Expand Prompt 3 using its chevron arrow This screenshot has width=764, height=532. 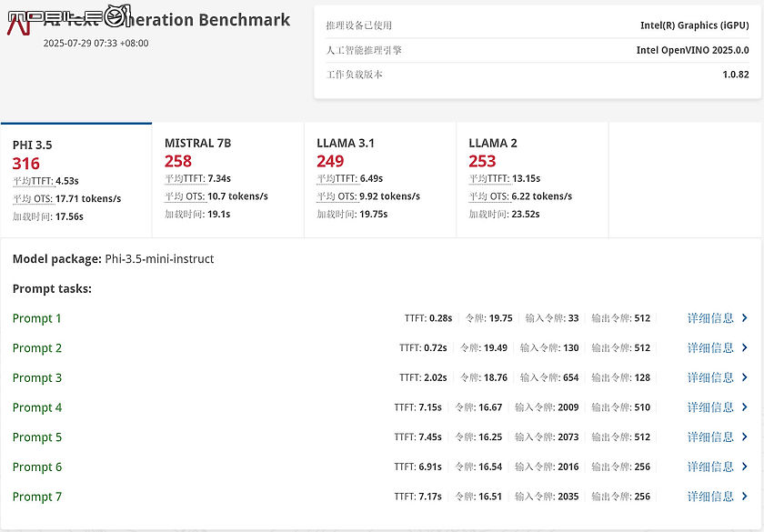(x=745, y=377)
